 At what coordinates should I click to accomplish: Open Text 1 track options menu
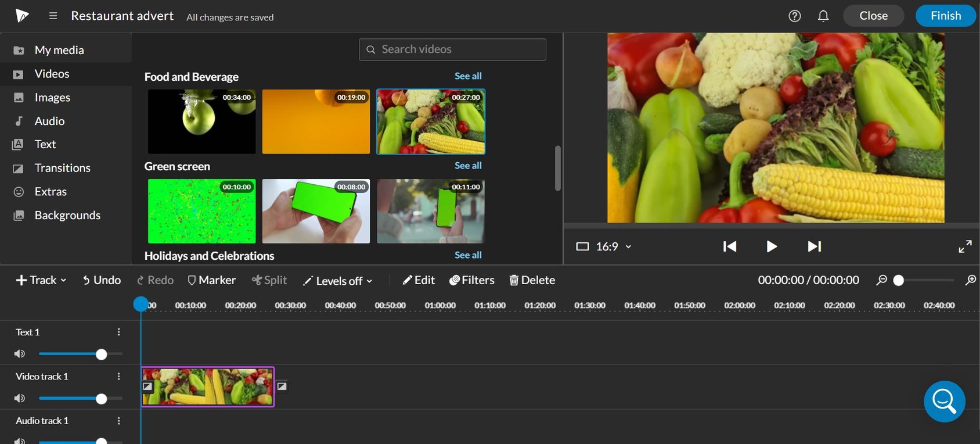119,332
